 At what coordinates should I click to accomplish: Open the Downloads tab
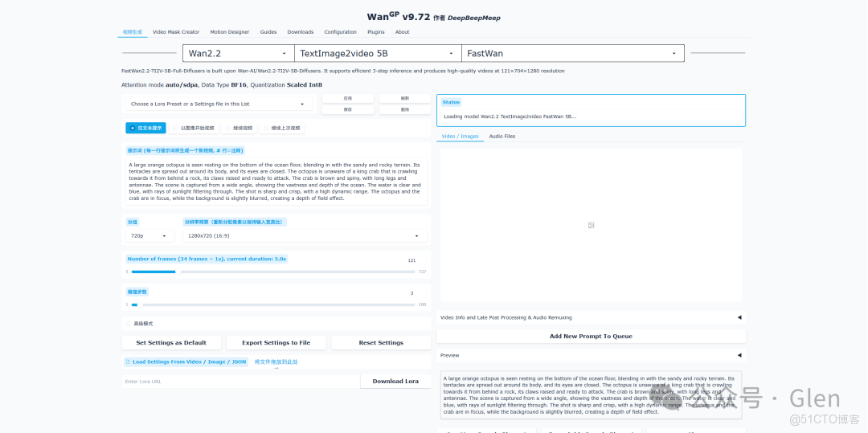(x=301, y=32)
